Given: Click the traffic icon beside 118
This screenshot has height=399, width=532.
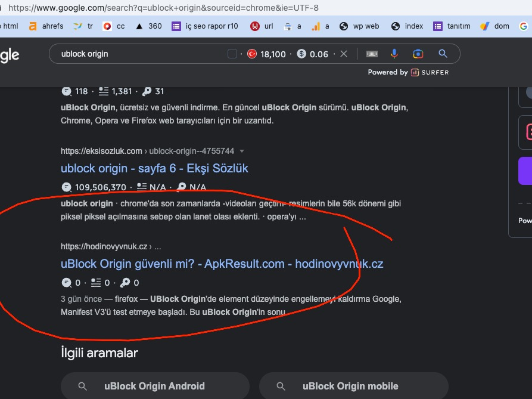Looking at the screenshot, I should (67, 91).
